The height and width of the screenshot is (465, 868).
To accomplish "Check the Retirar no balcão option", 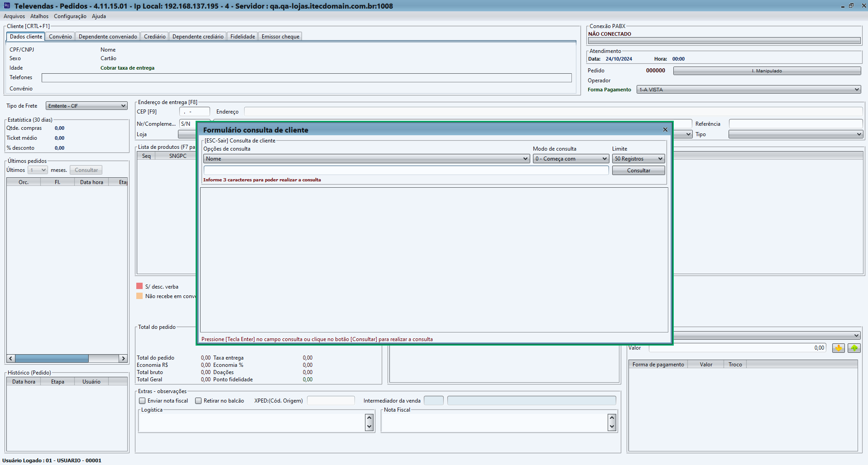I will click(198, 401).
